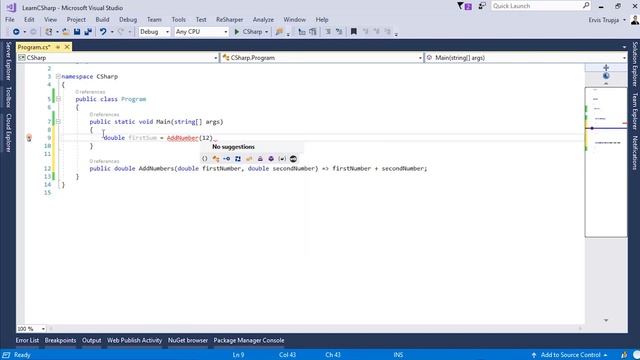Undo the last edit
Viewport: 640px width, 360px height.
[x=103, y=31]
